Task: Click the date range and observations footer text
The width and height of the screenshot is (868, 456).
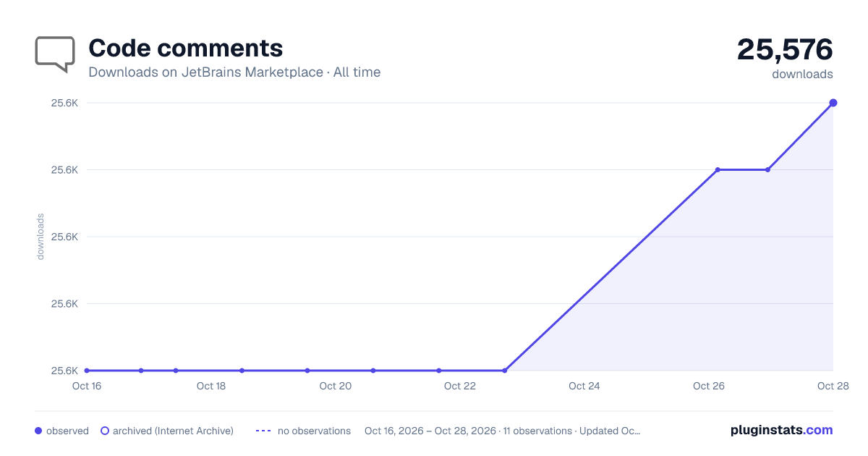Action: (x=503, y=431)
